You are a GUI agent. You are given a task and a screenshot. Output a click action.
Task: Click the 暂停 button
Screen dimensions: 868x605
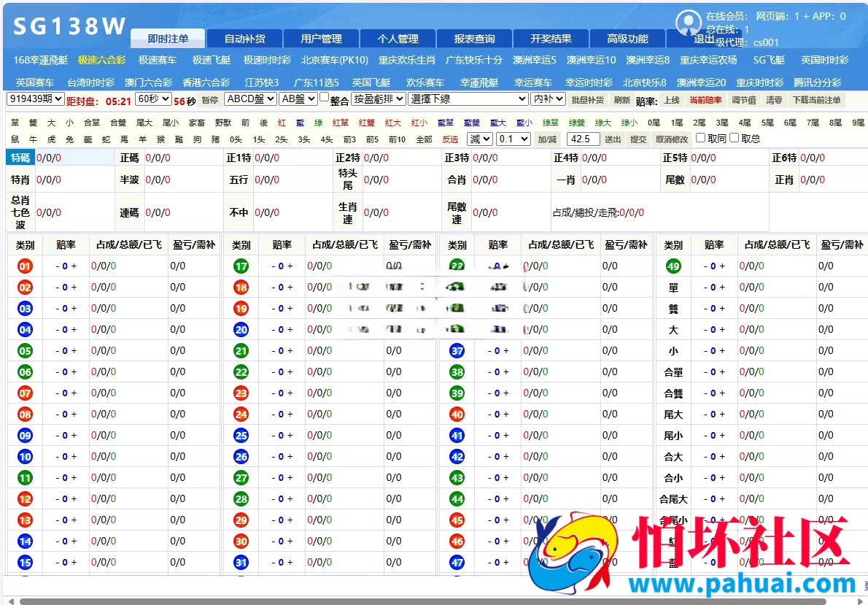point(210,100)
